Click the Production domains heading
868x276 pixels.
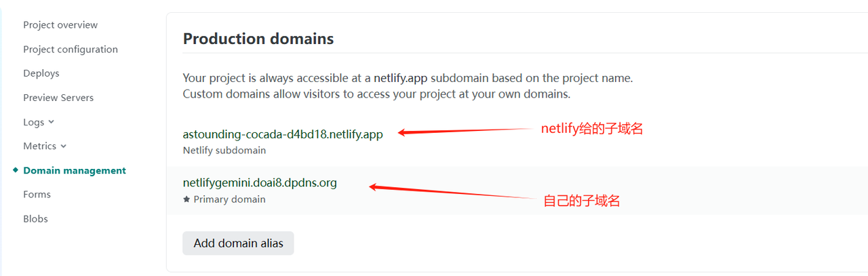pyautogui.click(x=258, y=39)
